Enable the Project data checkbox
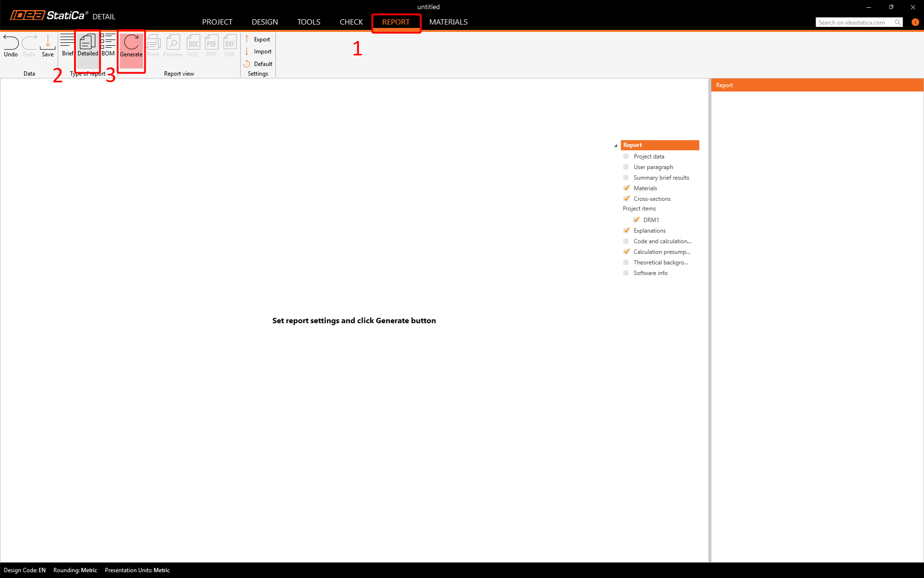Screen dimensions: 924x578 626,157
